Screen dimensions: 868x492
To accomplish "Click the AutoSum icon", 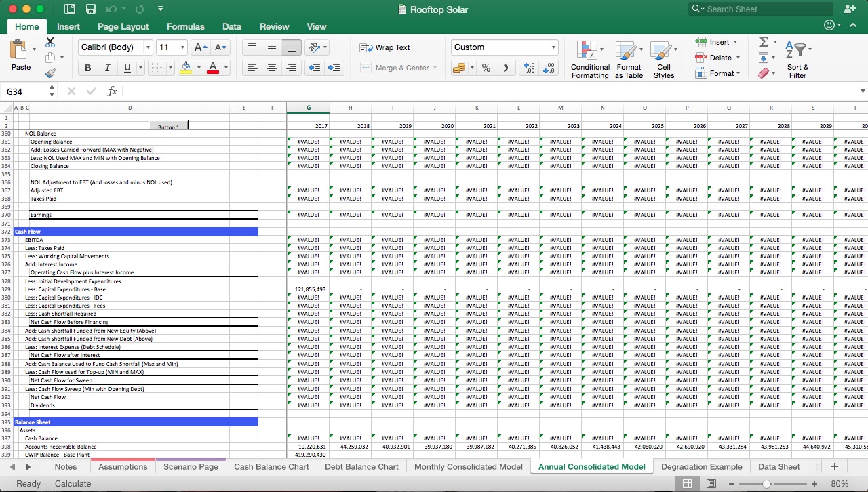I will click(x=765, y=42).
